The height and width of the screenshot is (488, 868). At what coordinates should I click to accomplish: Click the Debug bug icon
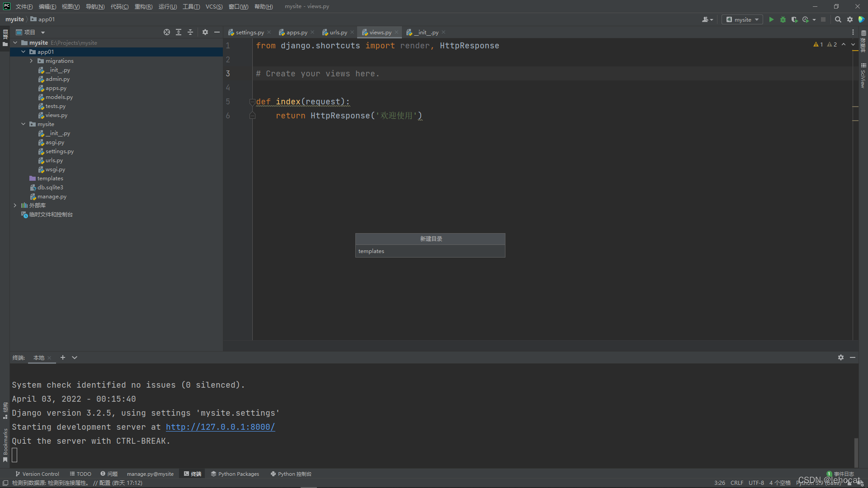(x=783, y=19)
